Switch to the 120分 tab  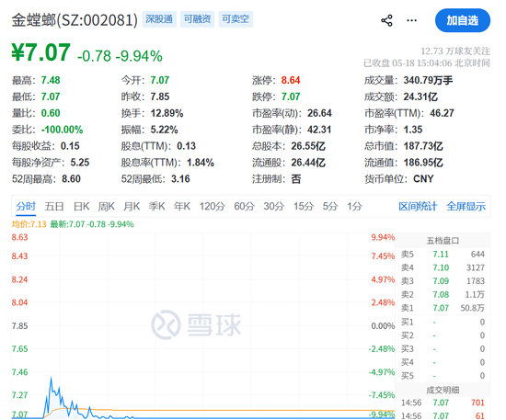point(212,206)
